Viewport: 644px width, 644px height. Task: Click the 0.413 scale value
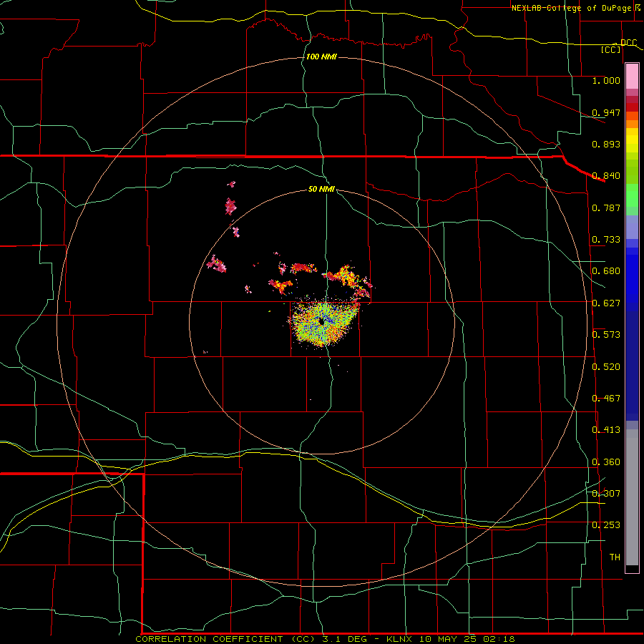[x=606, y=430]
